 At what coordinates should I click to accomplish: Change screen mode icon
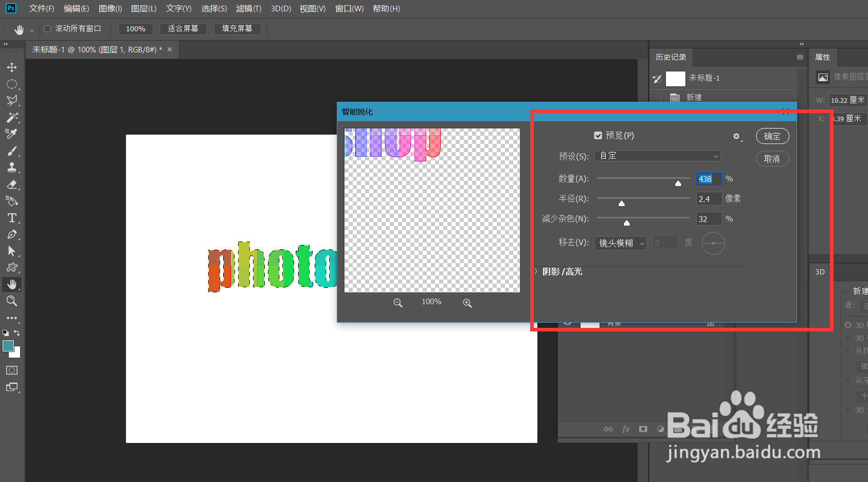[x=12, y=387]
